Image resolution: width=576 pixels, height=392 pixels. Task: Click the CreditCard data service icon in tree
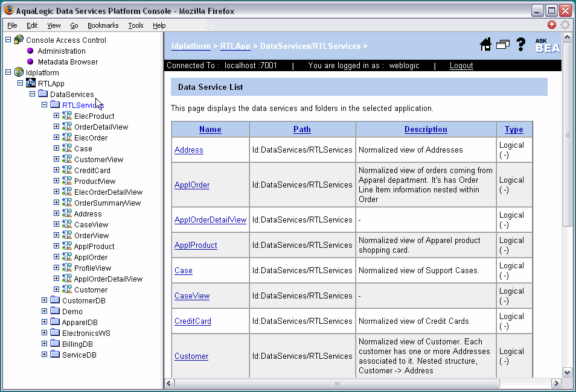coord(67,169)
